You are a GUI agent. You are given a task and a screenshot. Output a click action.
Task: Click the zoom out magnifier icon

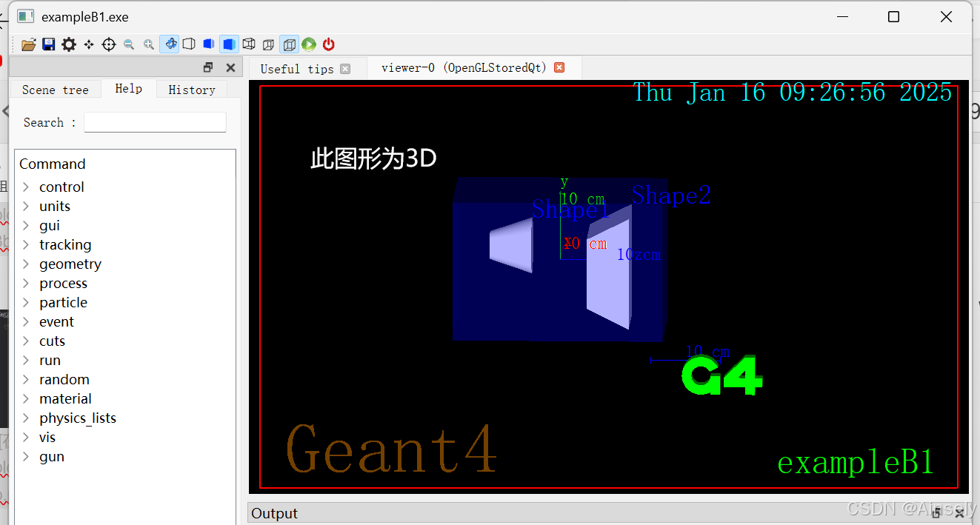(129, 44)
